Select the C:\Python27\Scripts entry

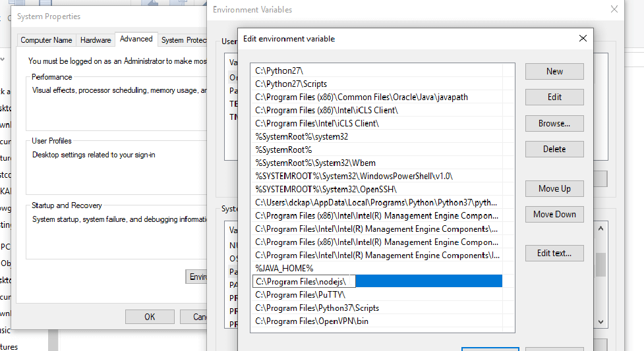click(x=377, y=84)
